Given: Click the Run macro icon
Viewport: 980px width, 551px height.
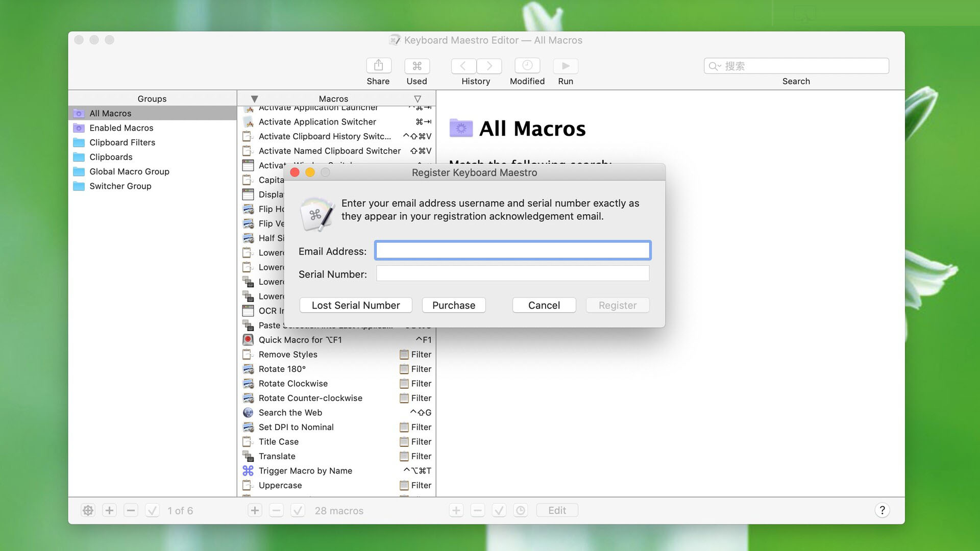Looking at the screenshot, I should (566, 65).
